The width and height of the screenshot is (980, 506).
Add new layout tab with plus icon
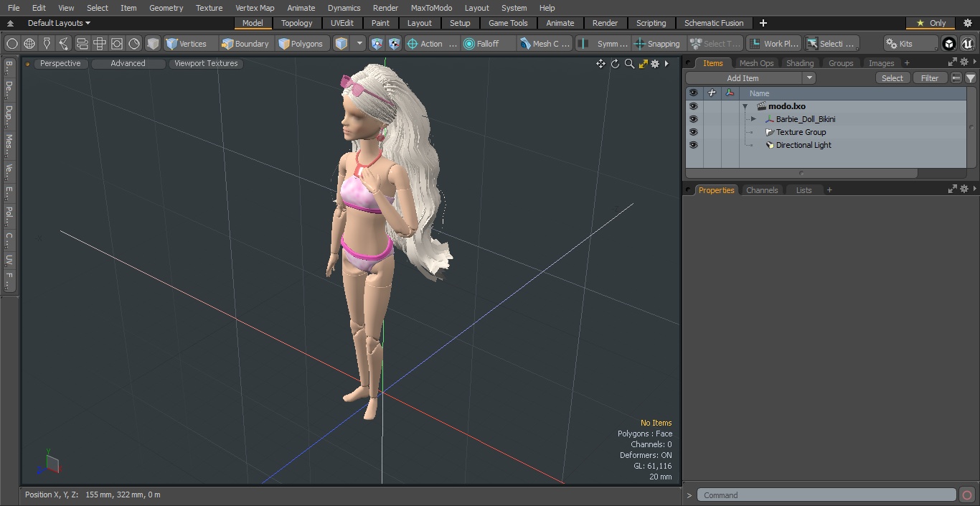[x=763, y=23]
